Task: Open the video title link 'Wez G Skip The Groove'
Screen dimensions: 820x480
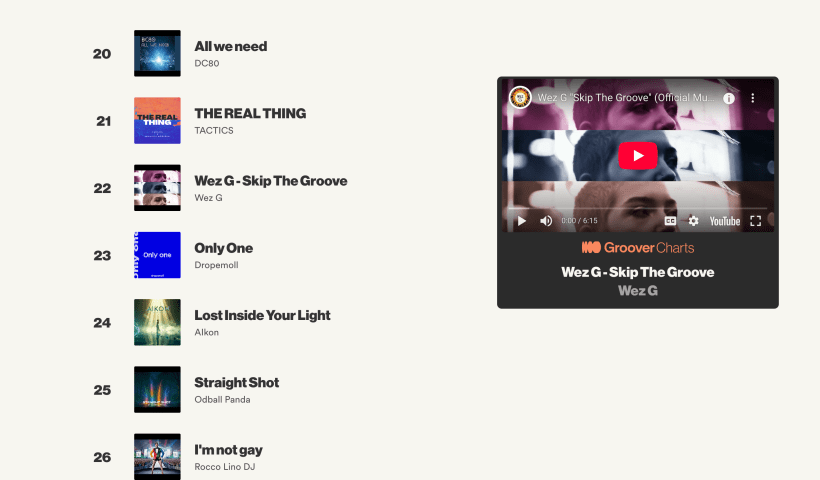Action: (x=625, y=97)
